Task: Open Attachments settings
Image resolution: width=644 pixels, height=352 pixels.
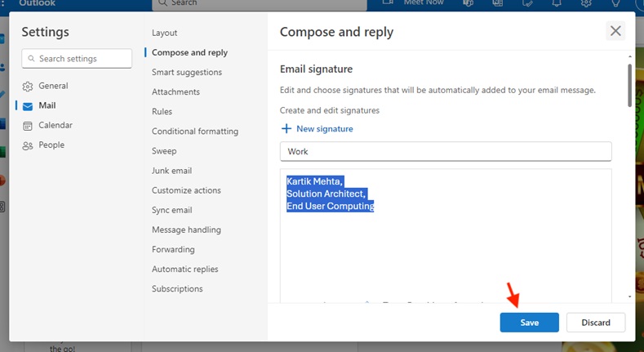Action: [x=175, y=92]
